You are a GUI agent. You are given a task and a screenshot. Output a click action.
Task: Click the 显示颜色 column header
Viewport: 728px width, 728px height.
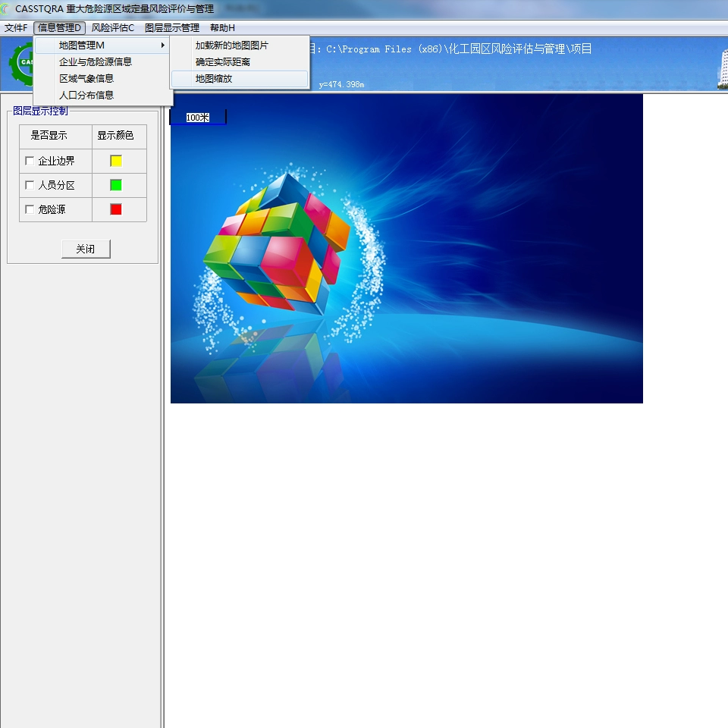coord(115,135)
